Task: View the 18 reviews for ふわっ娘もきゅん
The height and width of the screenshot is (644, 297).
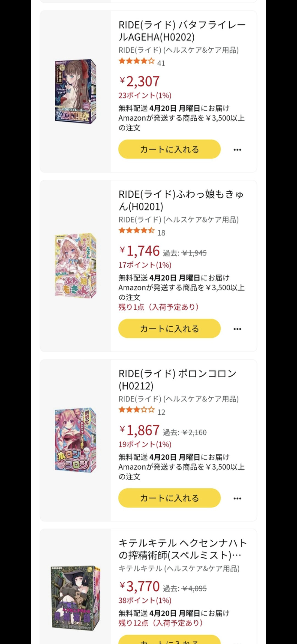Action: pos(161,233)
